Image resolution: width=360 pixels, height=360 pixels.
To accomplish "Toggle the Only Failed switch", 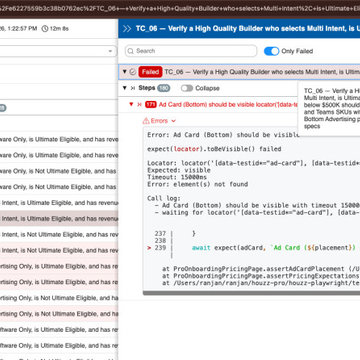I will (x=271, y=51).
